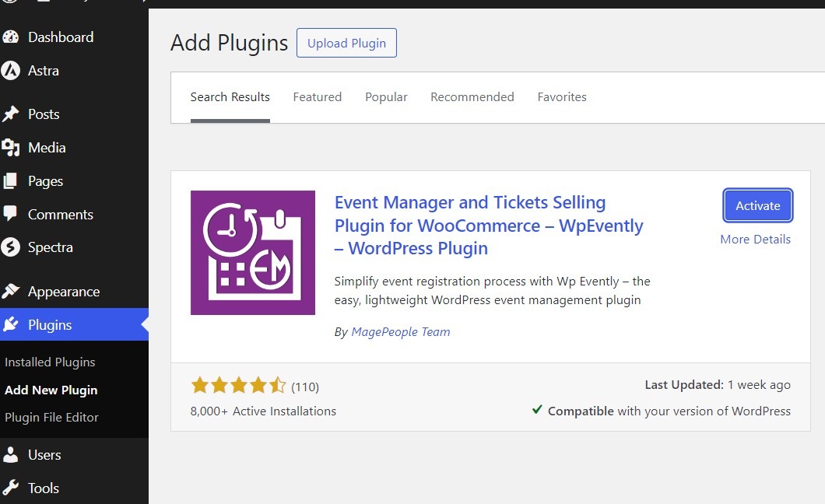Switch to the Featured tab

(317, 97)
